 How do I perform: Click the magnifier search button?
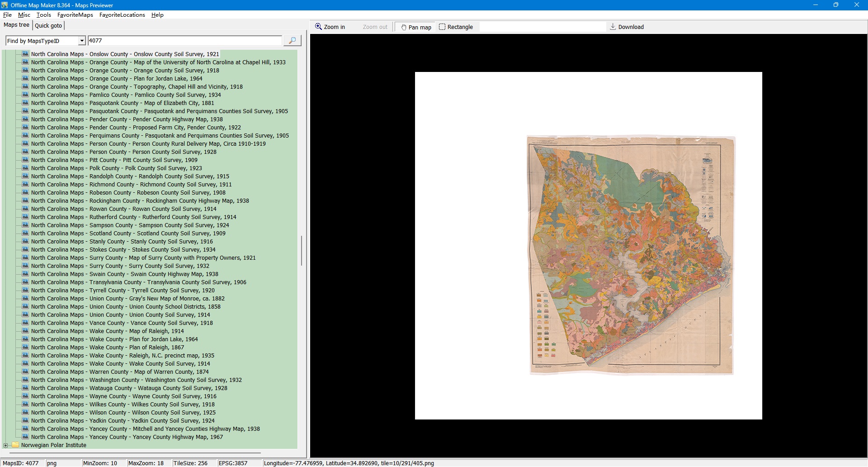[x=292, y=41]
